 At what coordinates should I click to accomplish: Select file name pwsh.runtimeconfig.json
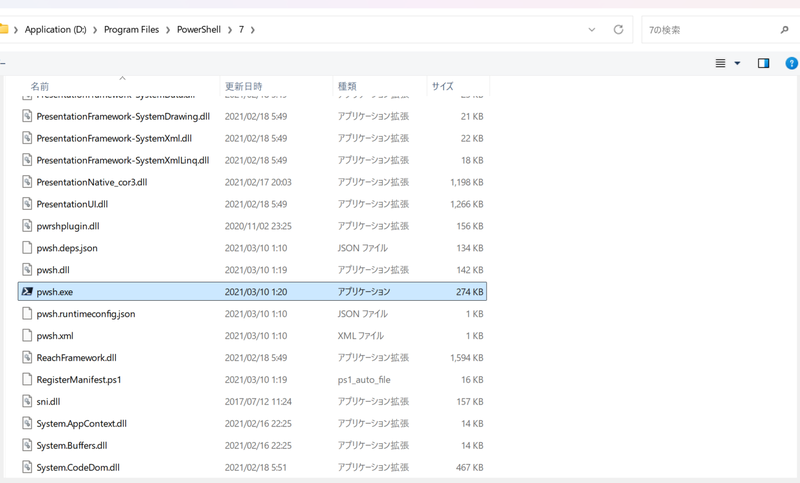86,314
